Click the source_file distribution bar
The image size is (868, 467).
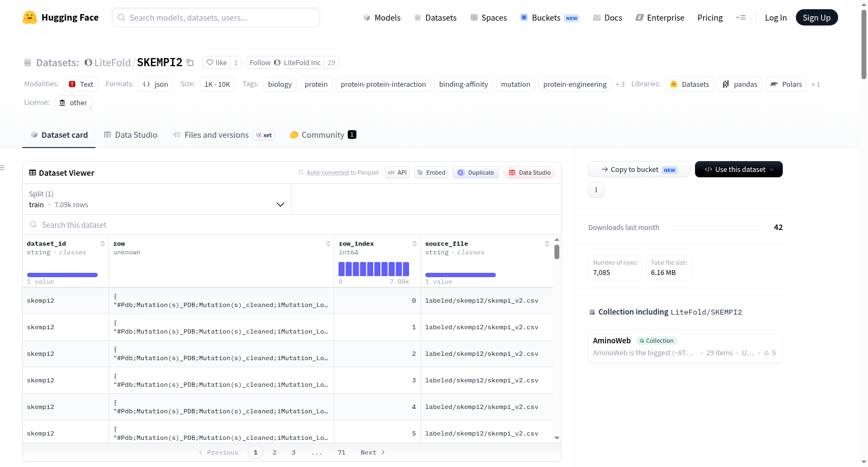coord(461,275)
